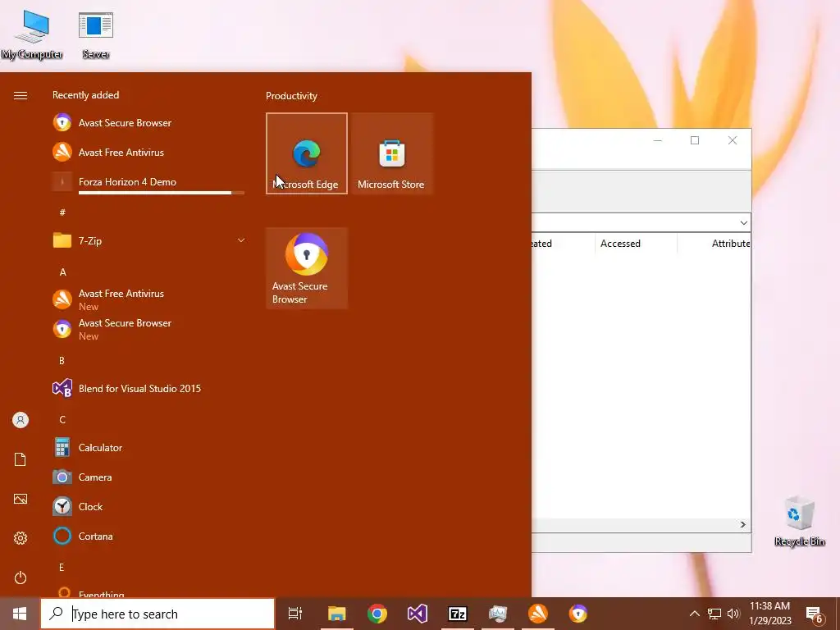This screenshot has height=630, width=840.
Task: Open Pictures from the Start sidebar
Action: (21, 499)
